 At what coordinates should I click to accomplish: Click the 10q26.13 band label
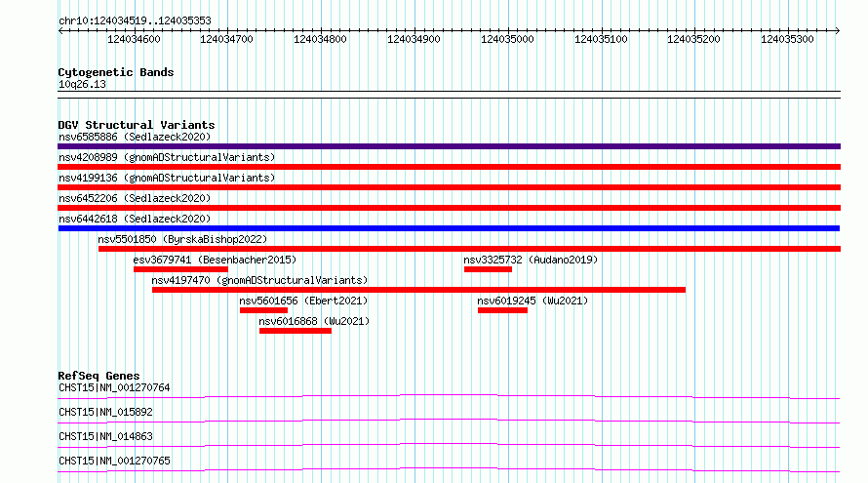[82, 84]
